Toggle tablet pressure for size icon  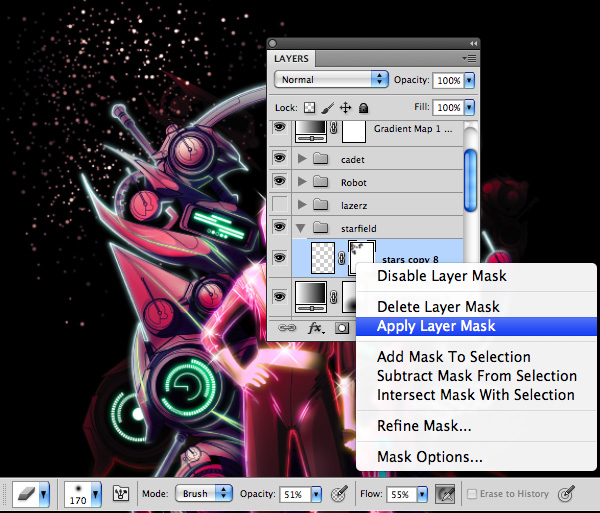point(567,494)
